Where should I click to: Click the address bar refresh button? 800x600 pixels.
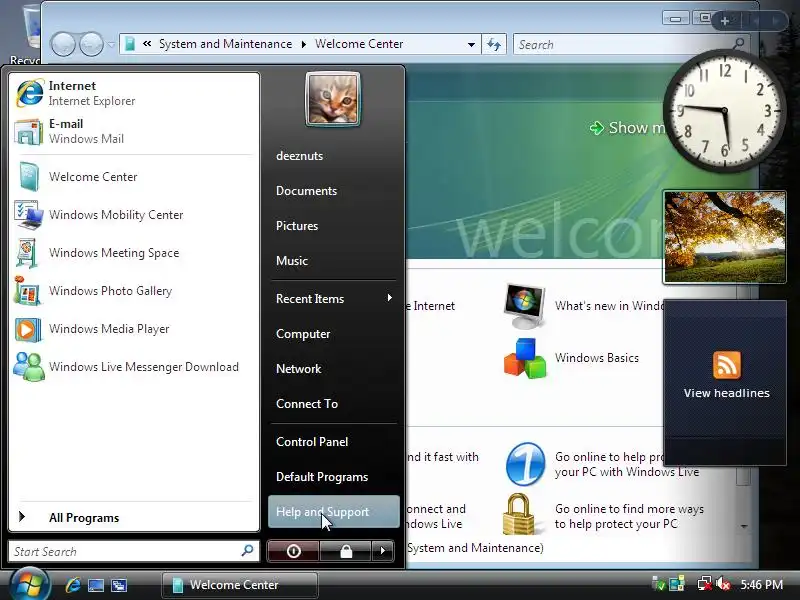(x=494, y=44)
